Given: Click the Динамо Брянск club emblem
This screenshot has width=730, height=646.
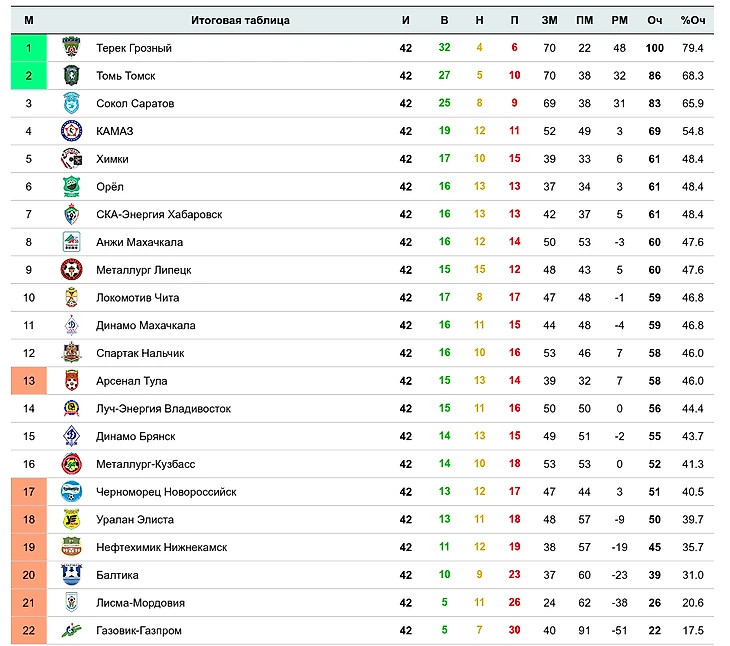Looking at the screenshot, I should (x=71, y=436).
